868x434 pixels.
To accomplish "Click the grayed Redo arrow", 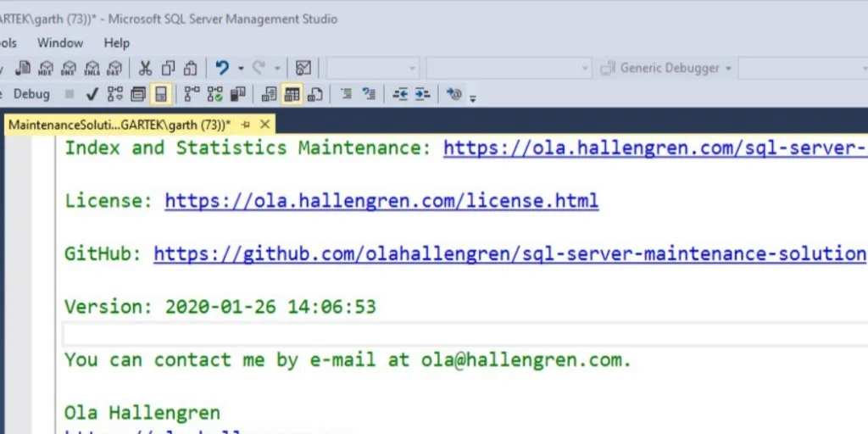I will 259,68.
